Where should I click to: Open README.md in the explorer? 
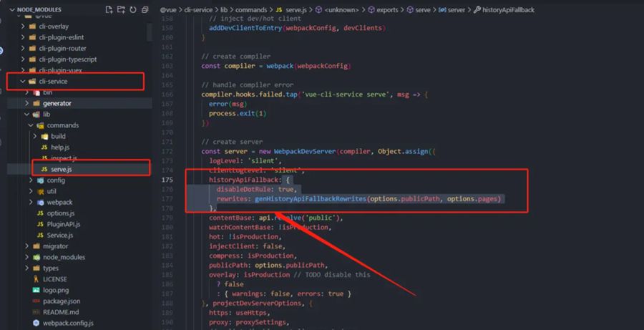pos(61,312)
